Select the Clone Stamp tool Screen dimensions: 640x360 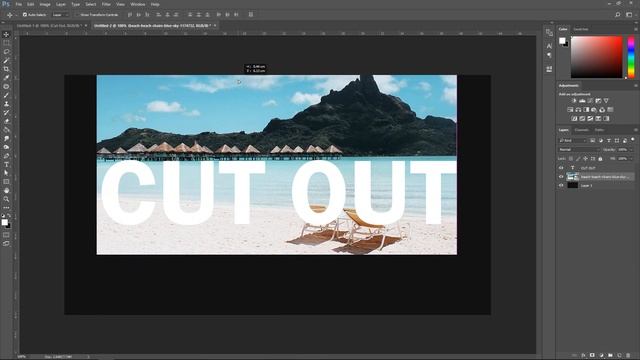point(6,104)
